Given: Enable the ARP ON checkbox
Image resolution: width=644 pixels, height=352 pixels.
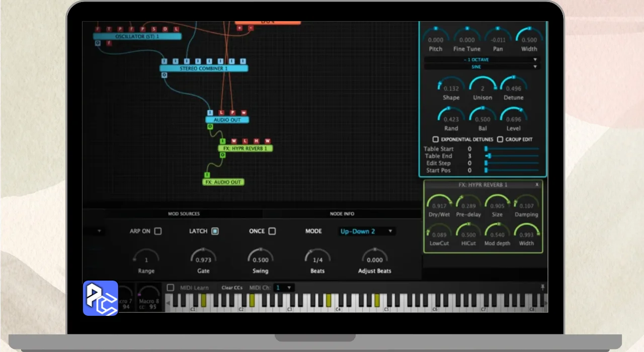Looking at the screenshot, I should (x=158, y=231).
